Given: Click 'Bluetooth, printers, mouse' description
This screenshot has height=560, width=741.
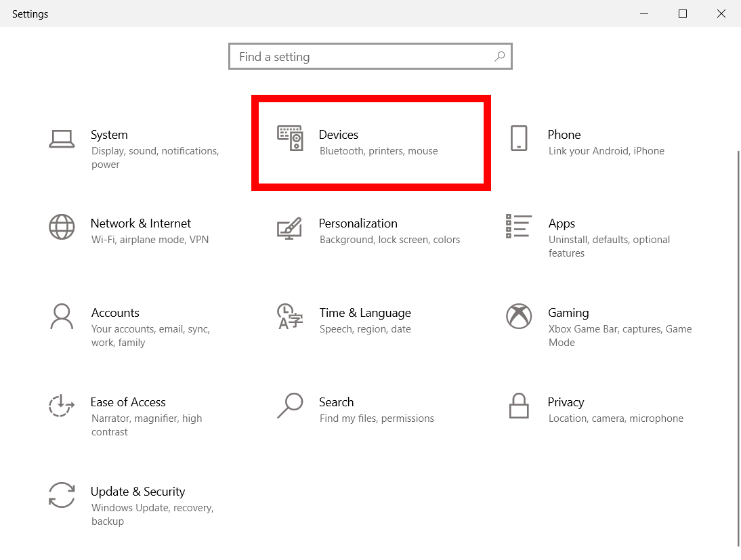Looking at the screenshot, I should pos(379,151).
